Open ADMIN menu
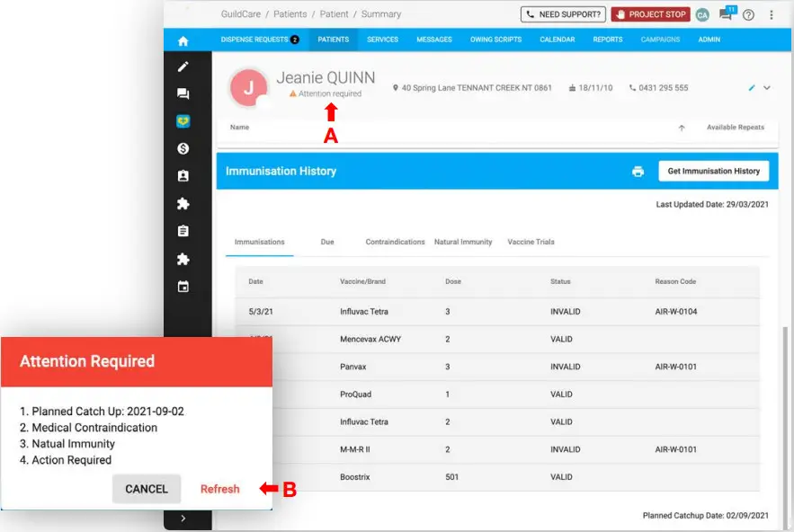 point(709,40)
